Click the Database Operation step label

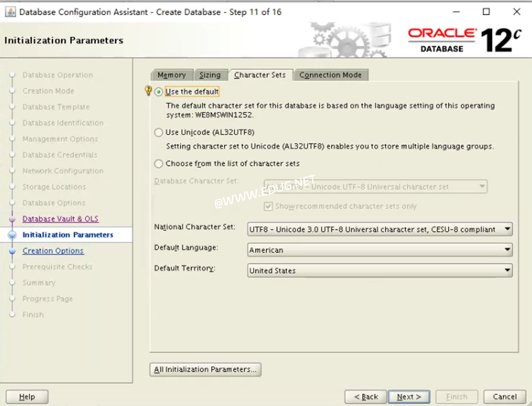click(x=58, y=75)
